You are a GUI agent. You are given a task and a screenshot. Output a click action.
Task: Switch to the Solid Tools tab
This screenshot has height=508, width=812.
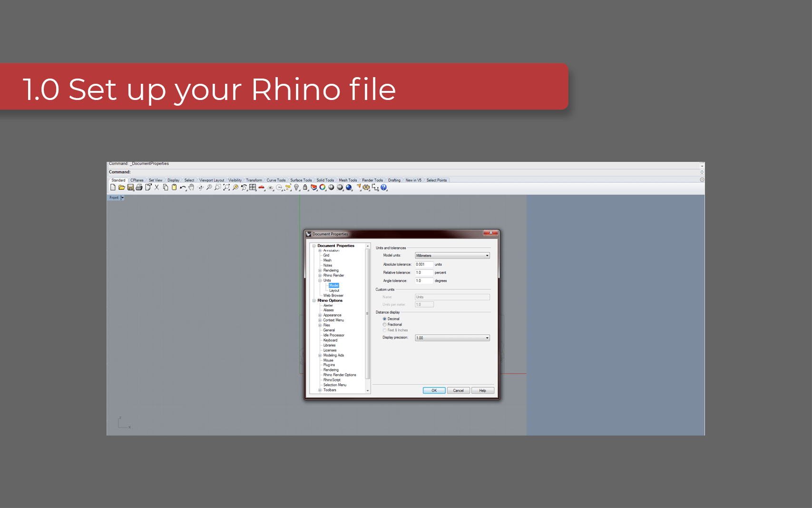(x=325, y=180)
